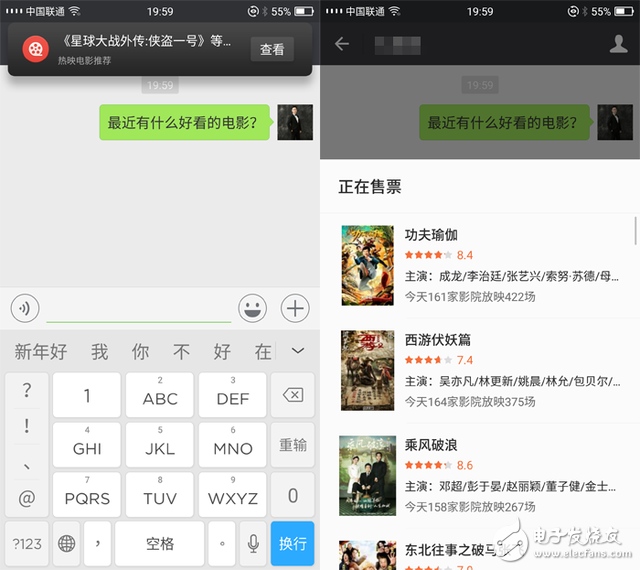
Task: Tap the 查看 button in notification
Action: (x=272, y=49)
